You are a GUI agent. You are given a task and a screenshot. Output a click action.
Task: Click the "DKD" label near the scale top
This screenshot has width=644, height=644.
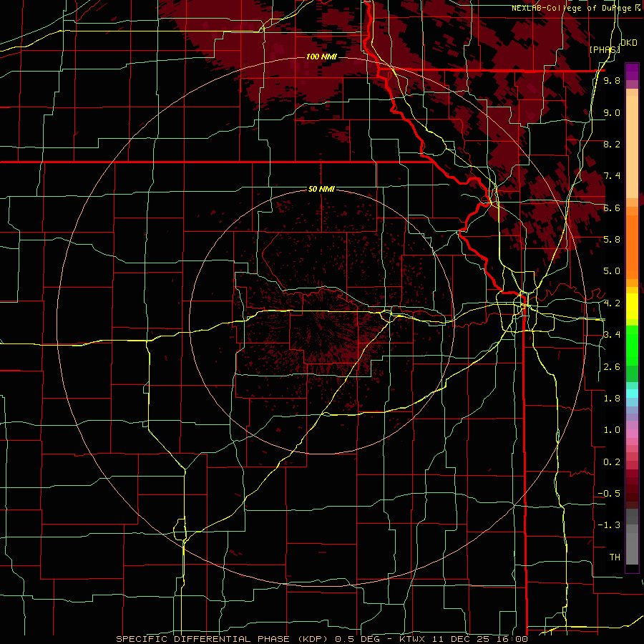tap(629, 43)
